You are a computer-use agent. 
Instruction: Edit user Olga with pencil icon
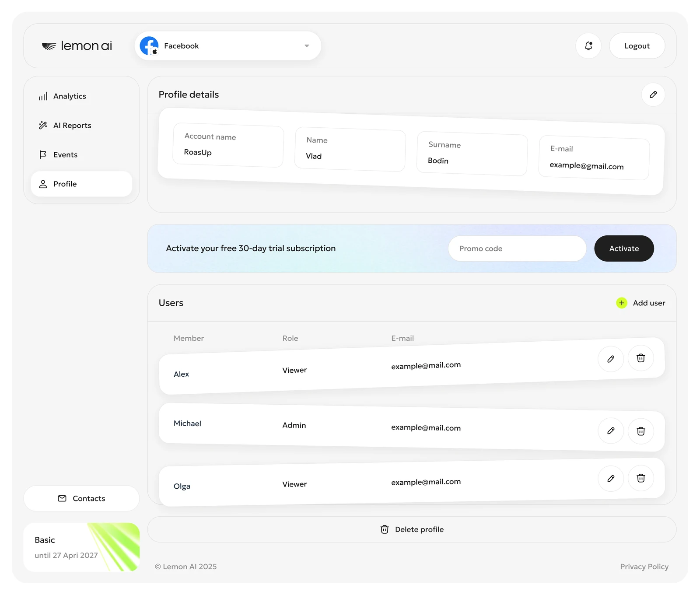pos(611,479)
